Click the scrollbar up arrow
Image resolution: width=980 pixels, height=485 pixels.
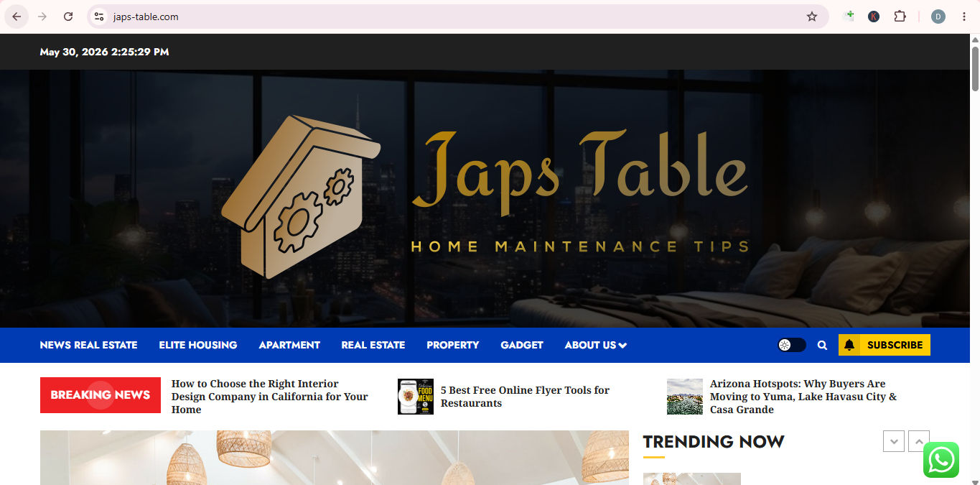point(975,39)
